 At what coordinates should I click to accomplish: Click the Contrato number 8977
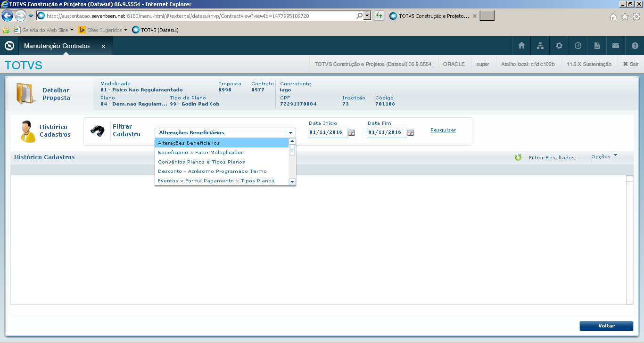[258, 90]
